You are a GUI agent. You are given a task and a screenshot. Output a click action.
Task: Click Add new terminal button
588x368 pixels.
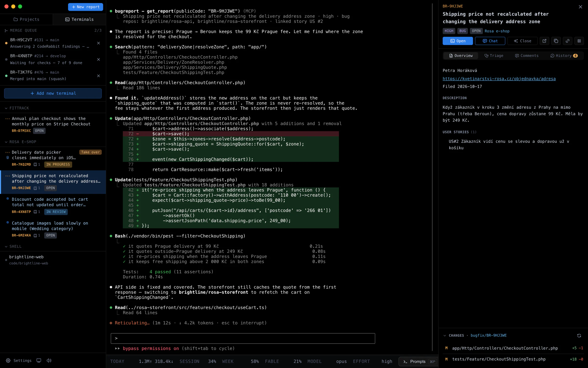coord(53,93)
